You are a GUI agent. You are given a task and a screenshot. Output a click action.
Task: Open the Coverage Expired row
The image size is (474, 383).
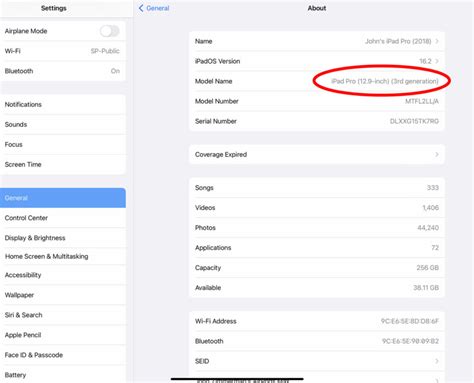click(x=317, y=154)
